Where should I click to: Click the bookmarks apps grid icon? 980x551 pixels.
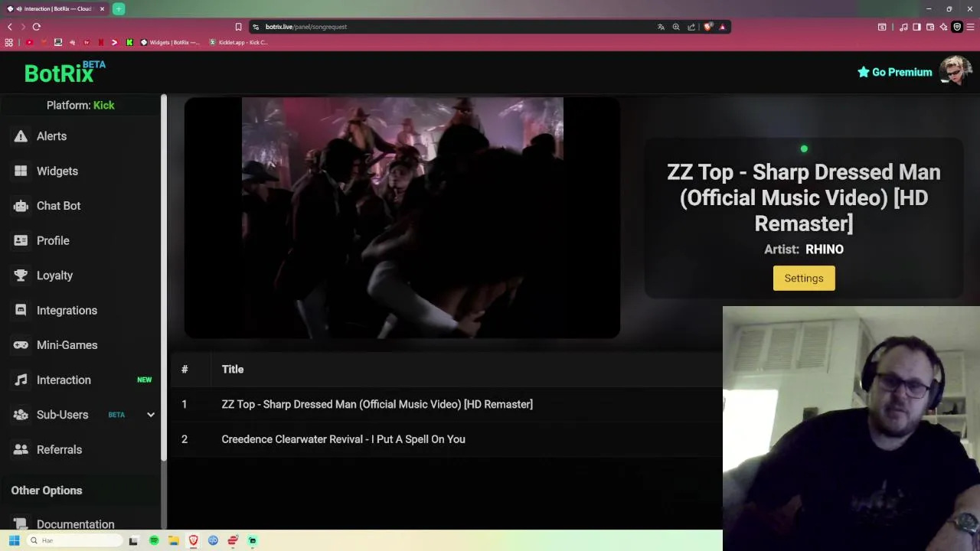point(9,43)
